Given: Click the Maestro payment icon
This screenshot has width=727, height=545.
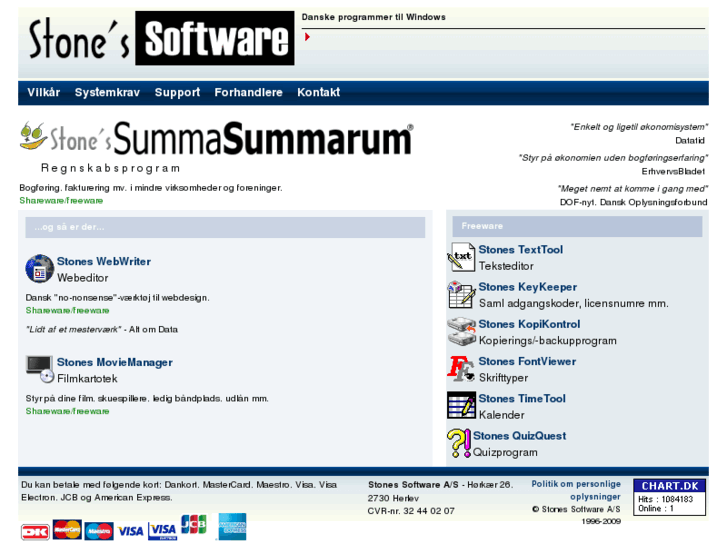Looking at the screenshot, I should [x=99, y=531].
